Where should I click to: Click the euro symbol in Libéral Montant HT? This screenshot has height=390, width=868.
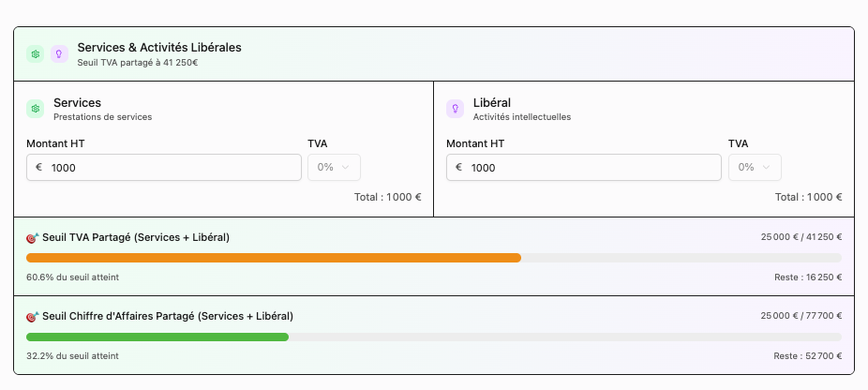pyautogui.click(x=458, y=168)
